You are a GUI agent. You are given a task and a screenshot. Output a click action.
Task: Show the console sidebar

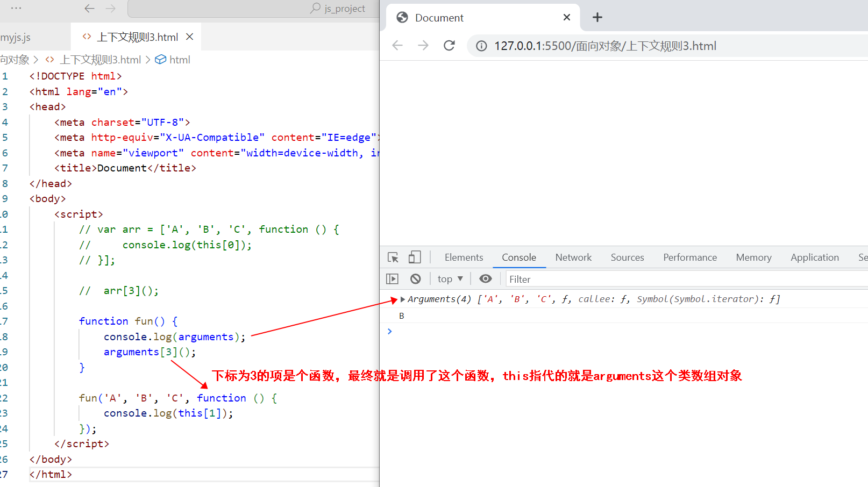tap(393, 279)
